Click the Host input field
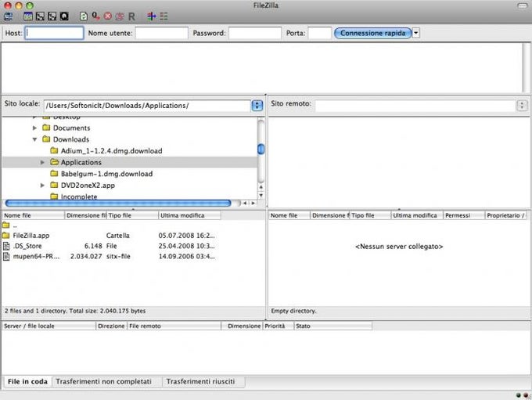This screenshot has width=532, height=400. pos(54,34)
